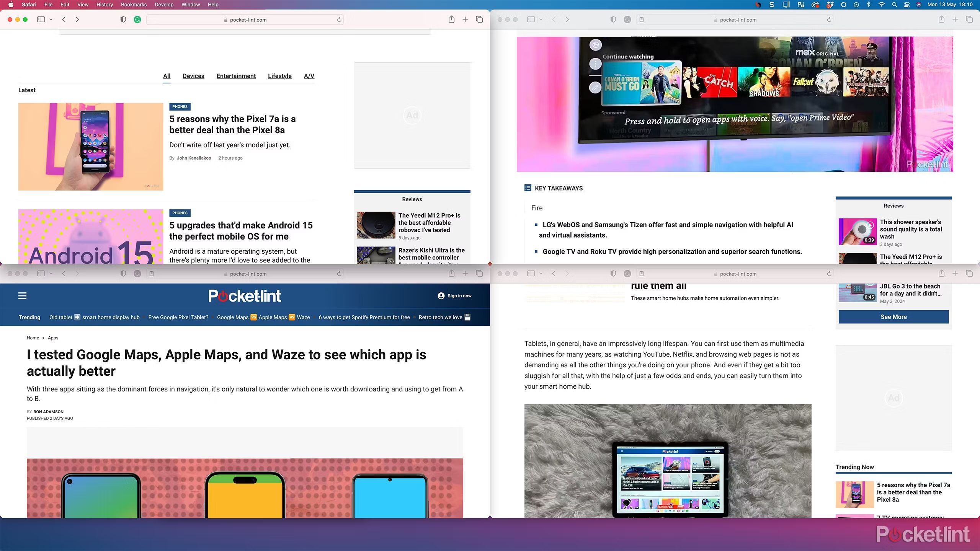
Task: Expand sidebar dropdown arrow in bottom-left window
Action: [51, 274]
